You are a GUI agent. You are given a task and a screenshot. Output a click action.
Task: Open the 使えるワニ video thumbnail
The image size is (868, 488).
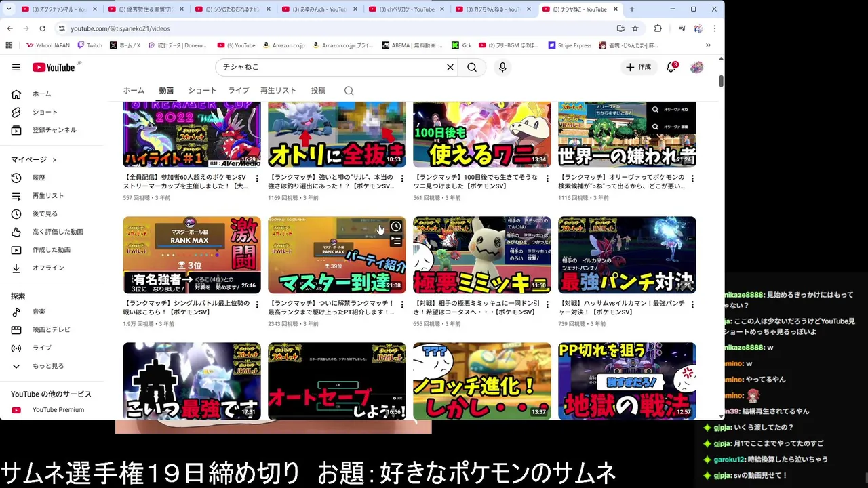(482, 134)
